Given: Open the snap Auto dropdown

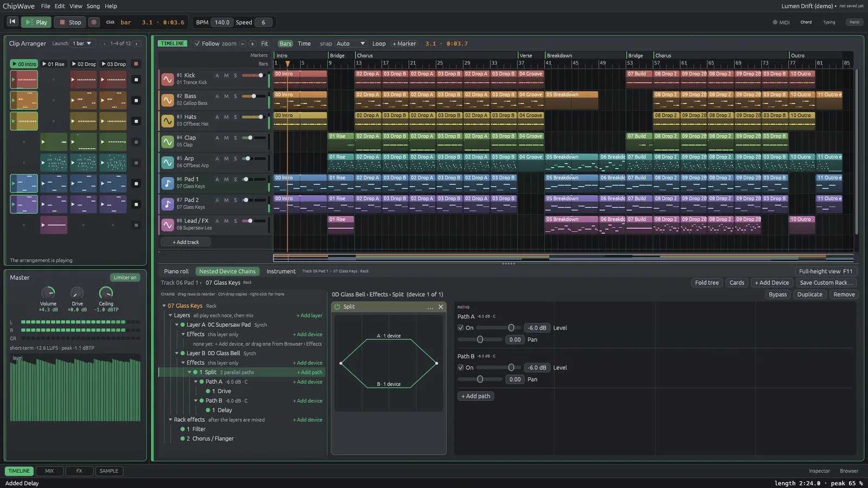Looking at the screenshot, I should [350, 44].
